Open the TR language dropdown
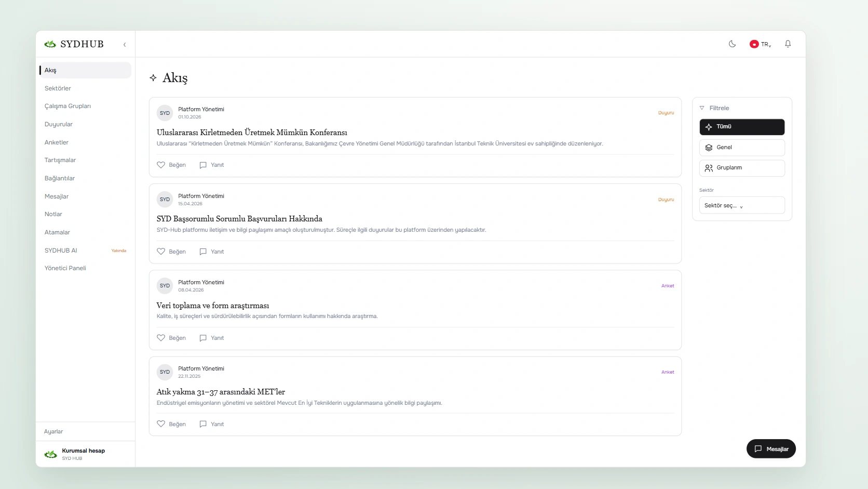The height and width of the screenshot is (489, 868). pos(761,44)
